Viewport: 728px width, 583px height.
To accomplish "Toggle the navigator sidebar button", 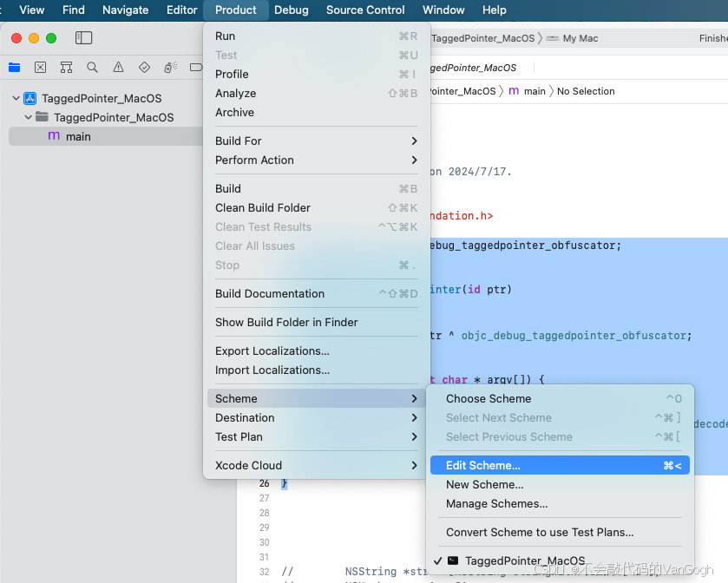I will pyautogui.click(x=83, y=38).
